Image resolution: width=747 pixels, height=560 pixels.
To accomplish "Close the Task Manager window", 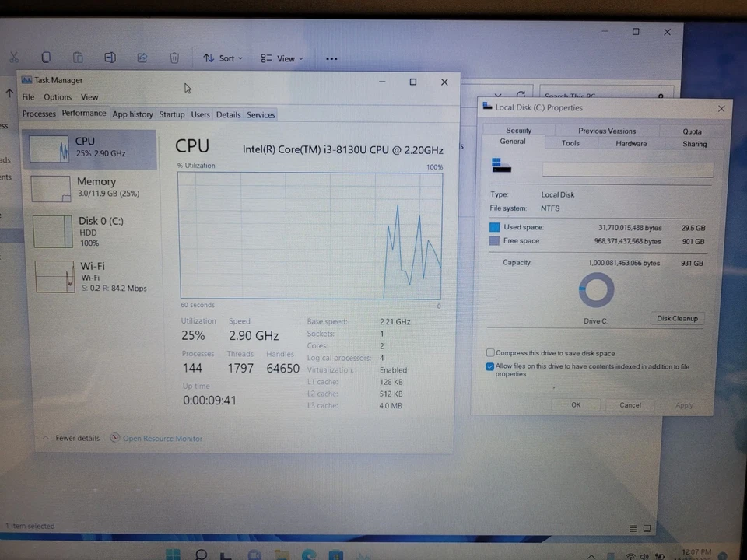I will 444,82.
